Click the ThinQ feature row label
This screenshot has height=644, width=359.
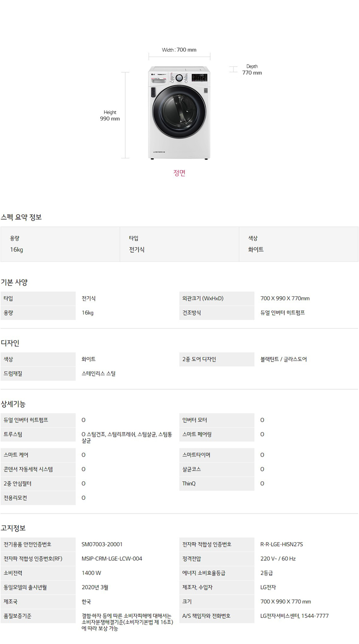189,484
